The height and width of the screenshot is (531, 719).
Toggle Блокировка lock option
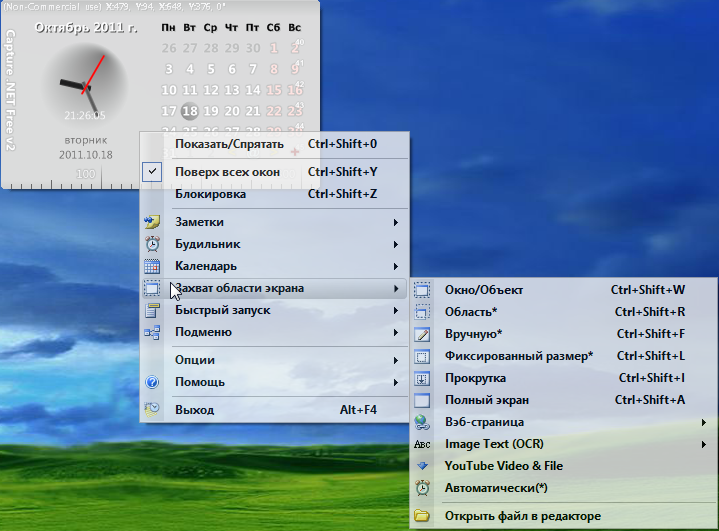[x=210, y=194]
